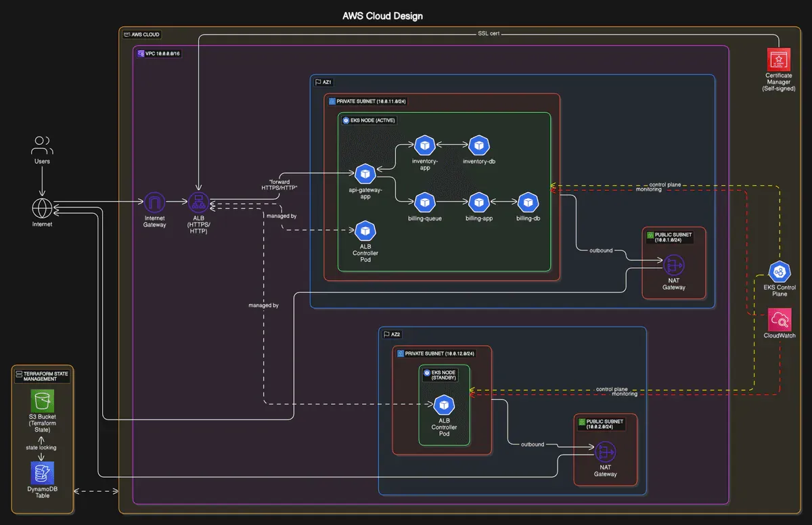
Task: Select the S3 Bucket Terraform State icon
Action: (42, 401)
